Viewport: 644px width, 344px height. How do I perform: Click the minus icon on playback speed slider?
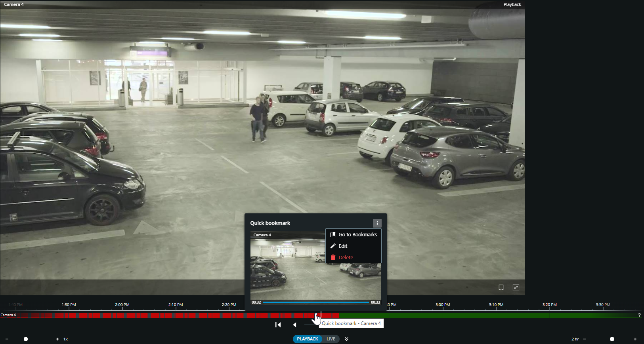[x=7, y=339]
